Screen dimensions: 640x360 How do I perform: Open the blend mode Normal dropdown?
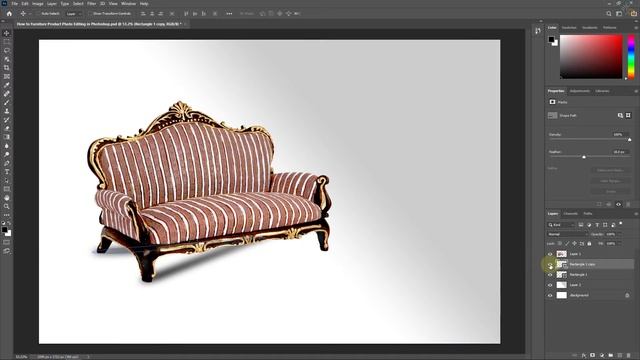click(567, 234)
